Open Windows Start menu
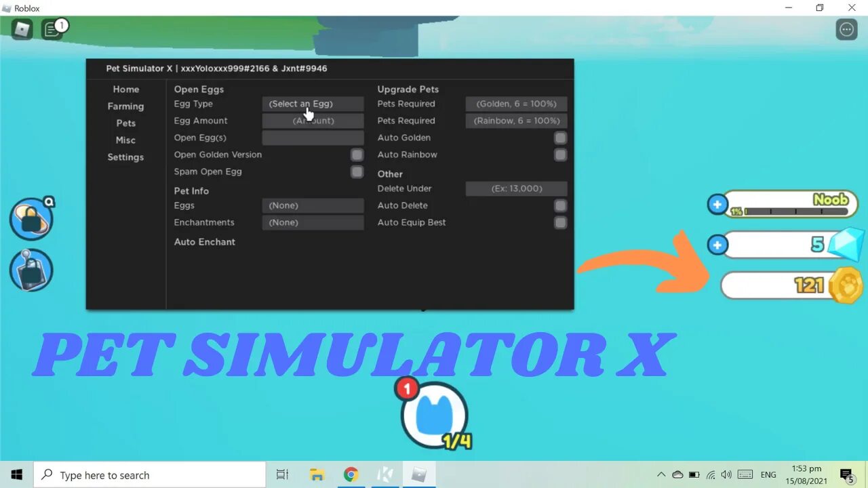The height and width of the screenshot is (488, 868). coord(17,474)
